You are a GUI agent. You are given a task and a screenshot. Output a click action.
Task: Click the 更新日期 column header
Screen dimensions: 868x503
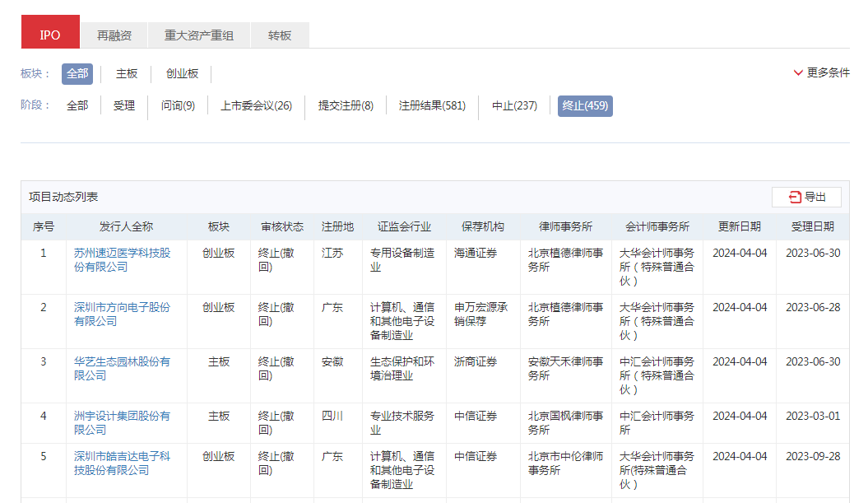(739, 226)
